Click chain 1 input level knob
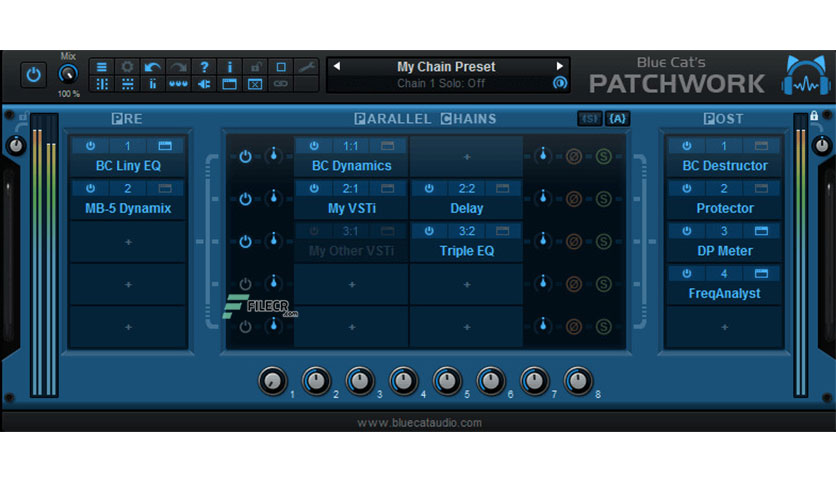 coord(274,155)
